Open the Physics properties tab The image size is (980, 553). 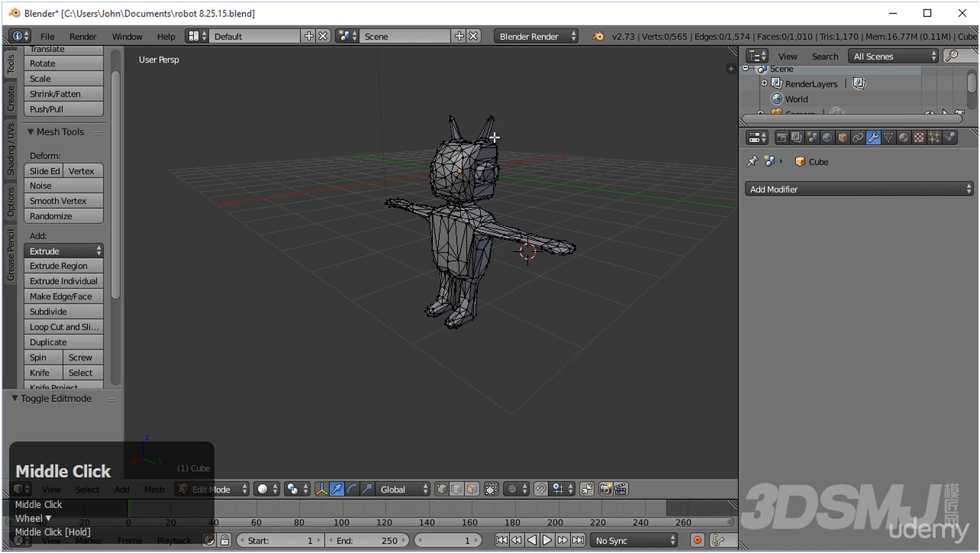point(949,137)
